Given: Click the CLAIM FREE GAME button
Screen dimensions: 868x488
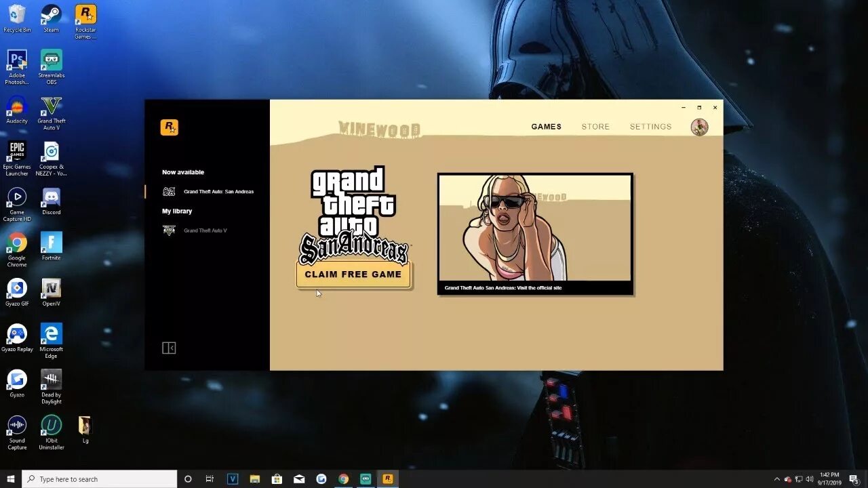Looking at the screenshot, I should tap(353, 274).
